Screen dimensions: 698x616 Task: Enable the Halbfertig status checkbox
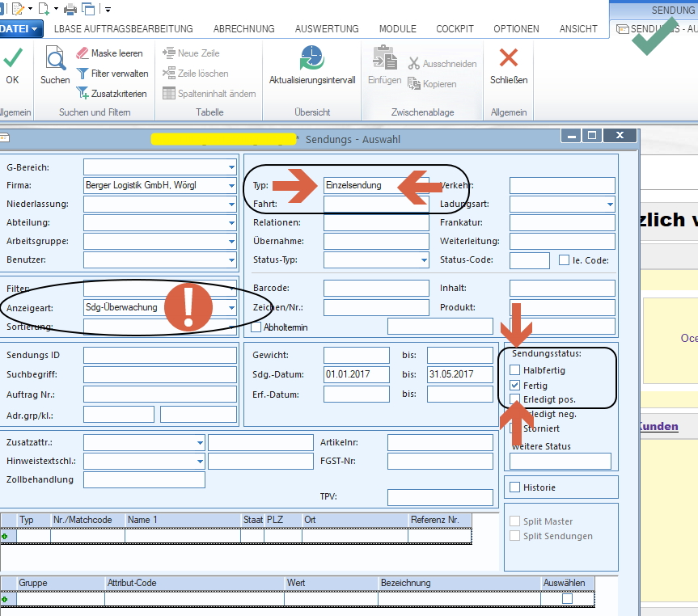[514, 370]
